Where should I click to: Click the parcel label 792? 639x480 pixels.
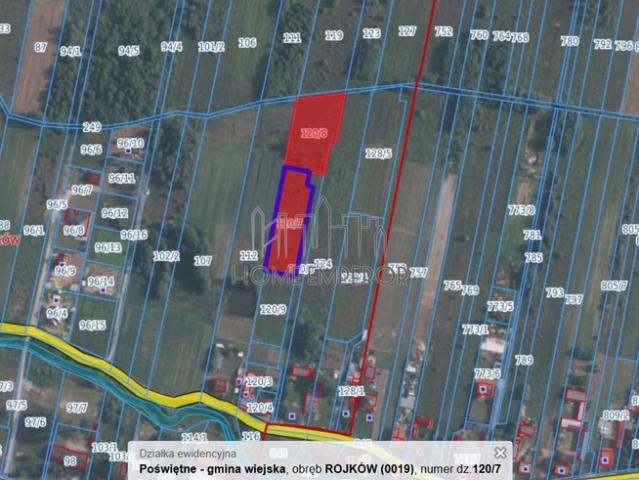click(603, 44)
